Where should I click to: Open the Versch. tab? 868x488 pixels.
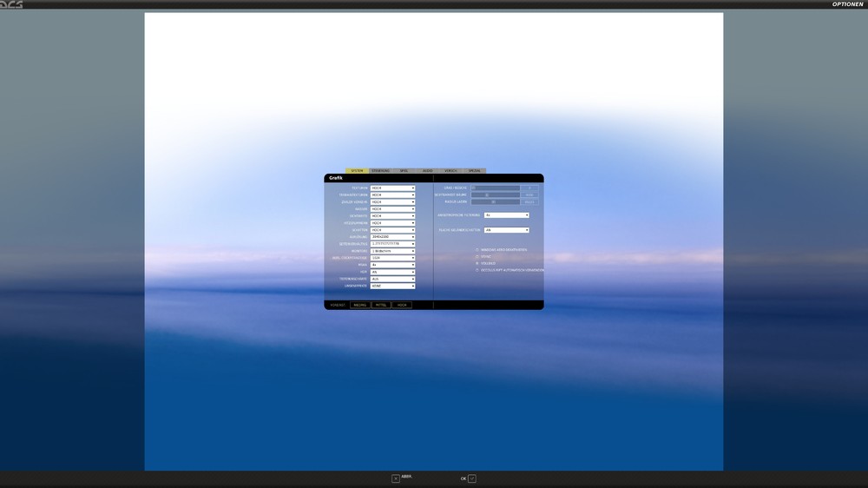point(451,170)
